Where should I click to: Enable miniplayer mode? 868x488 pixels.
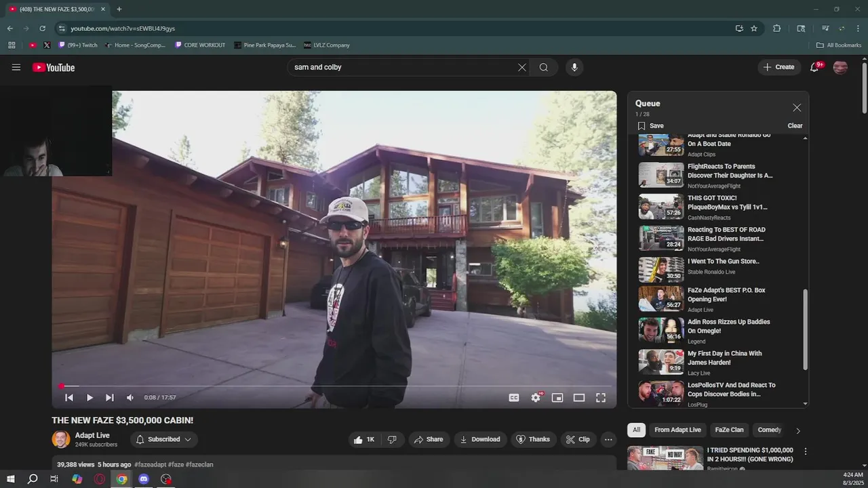557,398
